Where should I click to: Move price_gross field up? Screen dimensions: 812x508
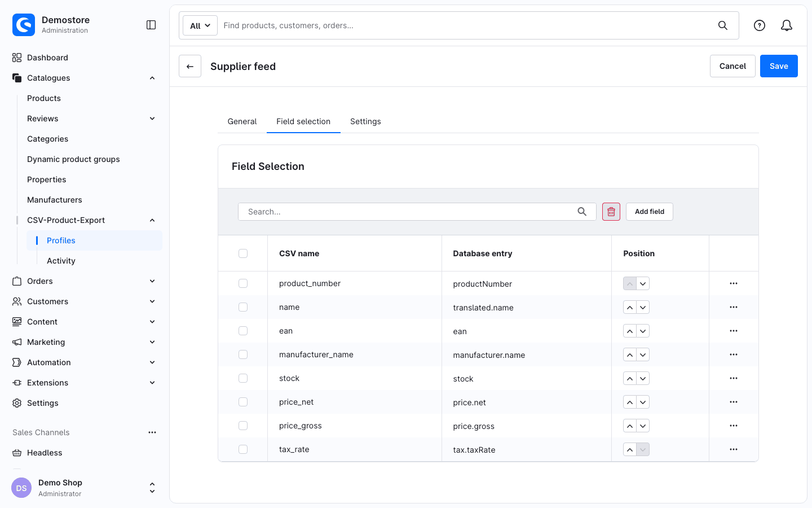630,426
